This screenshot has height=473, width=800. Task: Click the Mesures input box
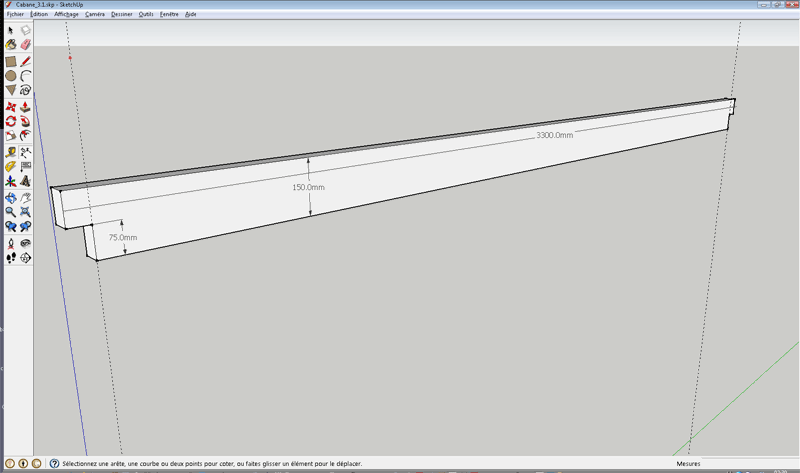click(x=748, y=464)
